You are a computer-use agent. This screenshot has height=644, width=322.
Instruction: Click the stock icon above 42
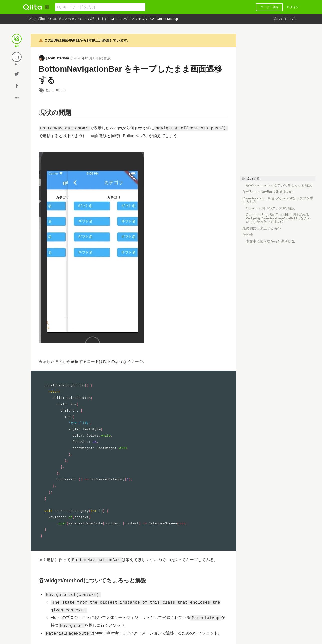pyautogui.click(x=17, y=57)
